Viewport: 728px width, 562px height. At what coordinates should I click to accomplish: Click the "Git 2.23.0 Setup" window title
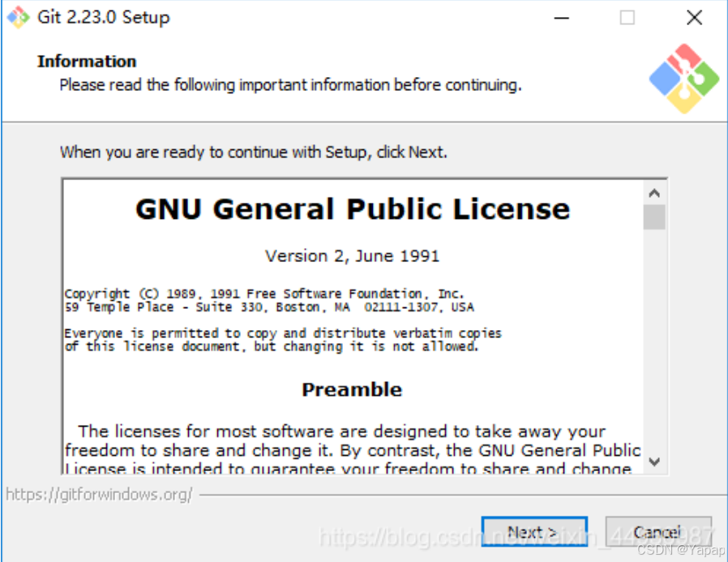point(104,17)
